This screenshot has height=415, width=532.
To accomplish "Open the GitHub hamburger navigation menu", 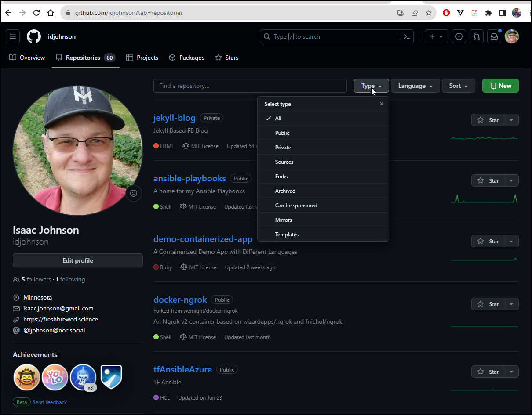I will tap(13, 36).
